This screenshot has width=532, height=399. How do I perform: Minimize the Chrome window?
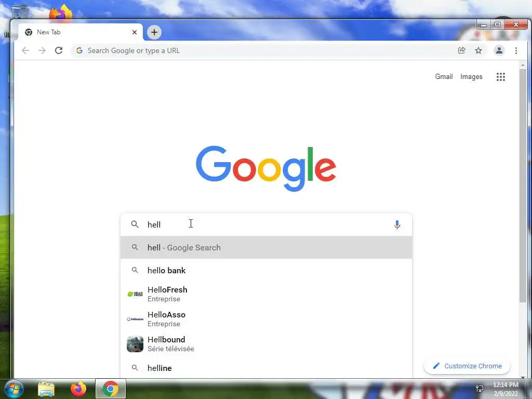click(484, 25)
